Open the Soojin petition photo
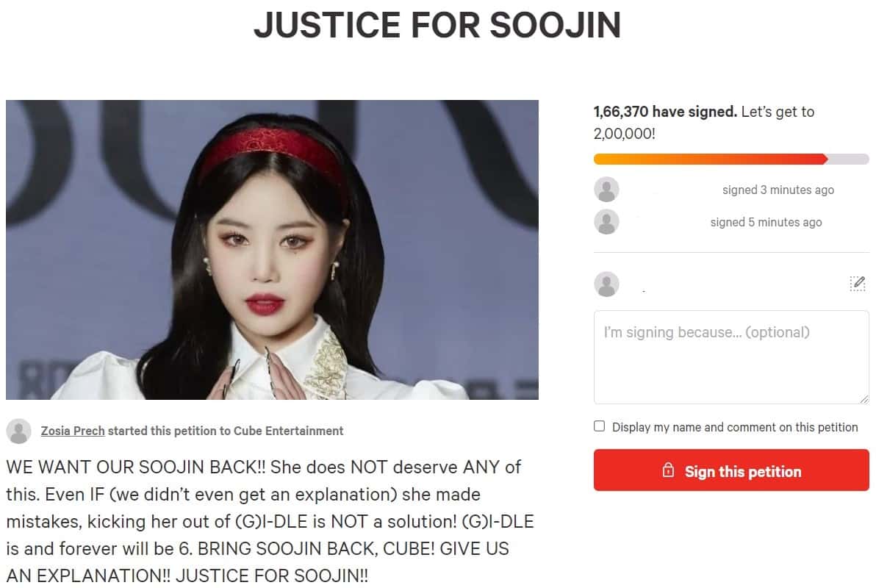Image resolution: width=876 pixels, height=588 pixels. (272, 250)
